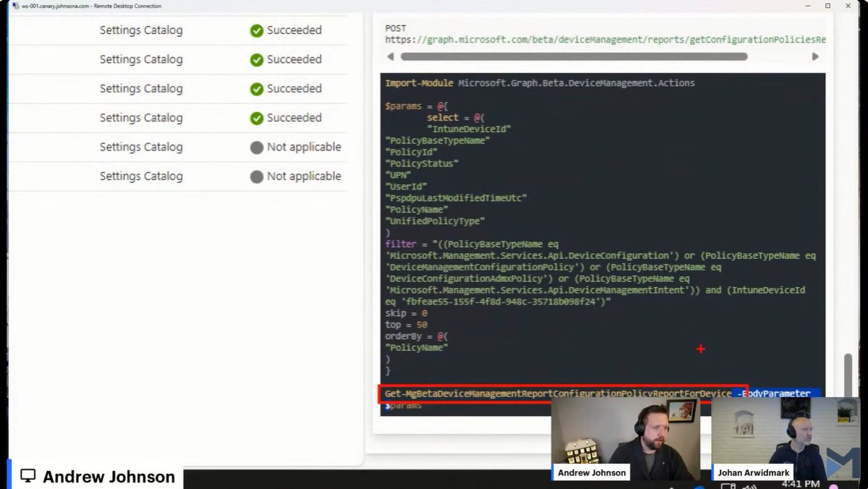Screen dimensions: 868x489
Task: Click the Remote Desktop Connection title bar icon
Action: click(x=14, y=6)
